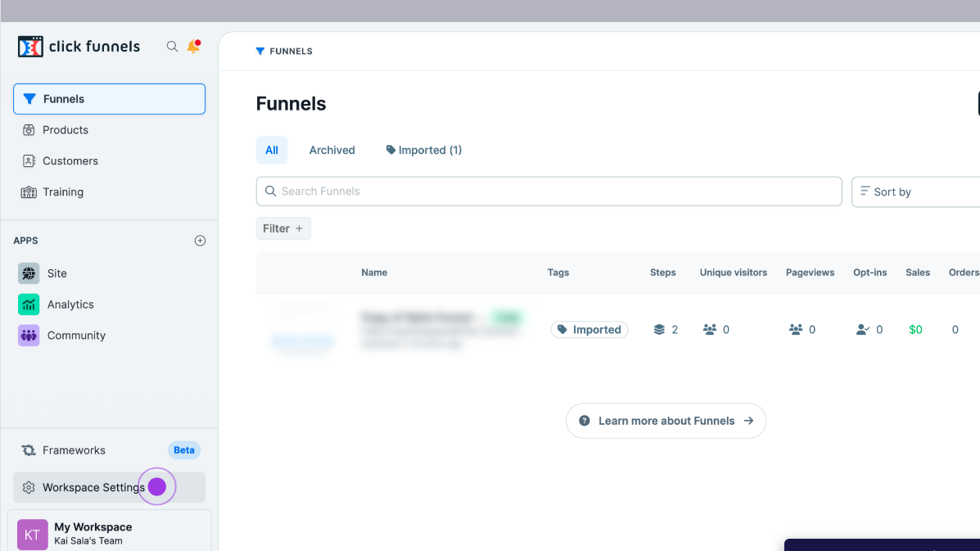The image size is (980, 551).
Task: Open notifications bell
Action: tap(193, 47)
